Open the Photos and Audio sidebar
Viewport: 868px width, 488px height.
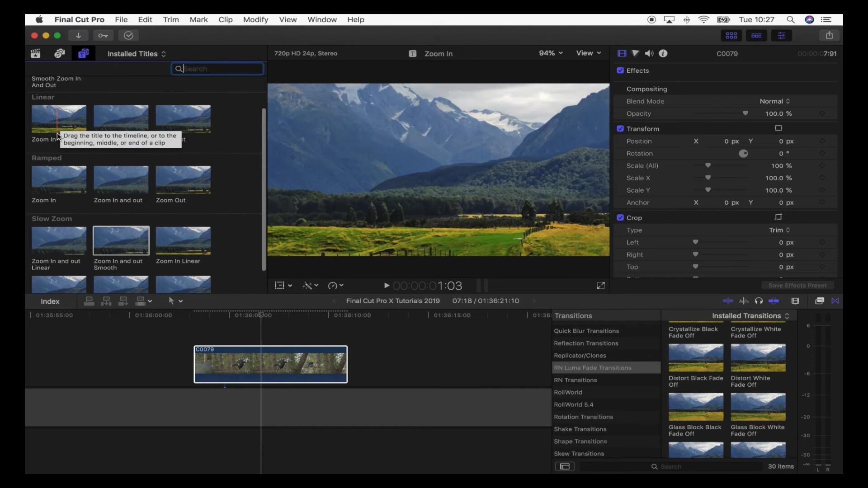[x=60, y=54]
